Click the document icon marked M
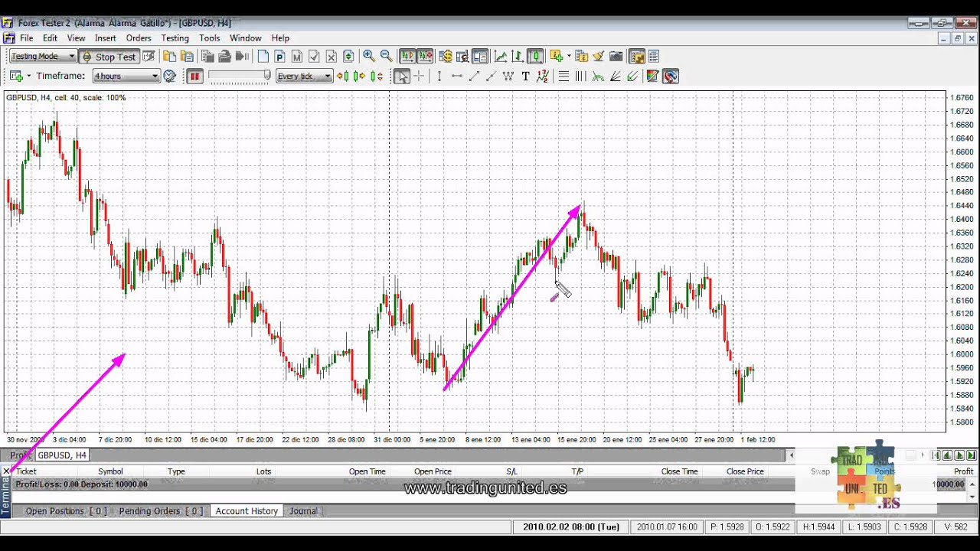Viewport: 980px width, 551px height. (296, 56)
